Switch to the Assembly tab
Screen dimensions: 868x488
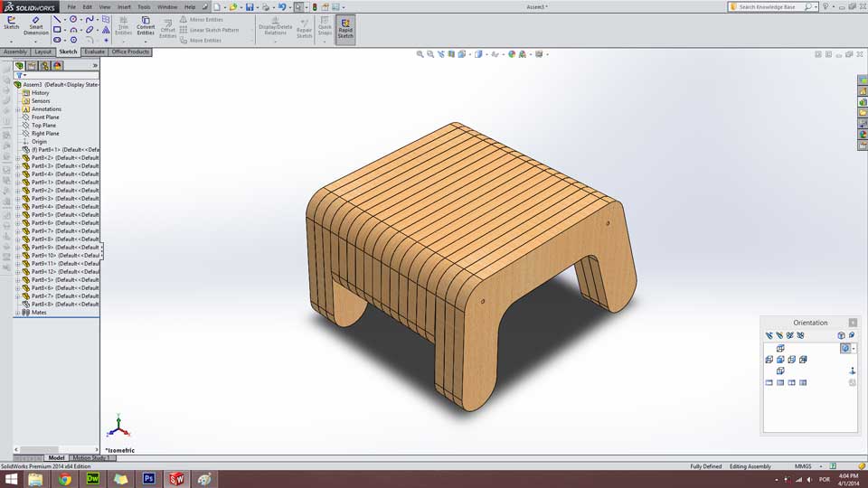(x=15, y=52)
